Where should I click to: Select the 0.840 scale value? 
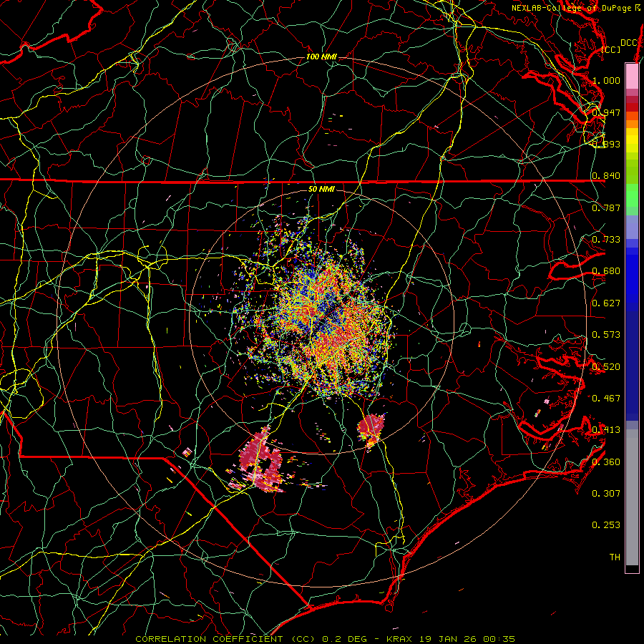click(606, 176)
